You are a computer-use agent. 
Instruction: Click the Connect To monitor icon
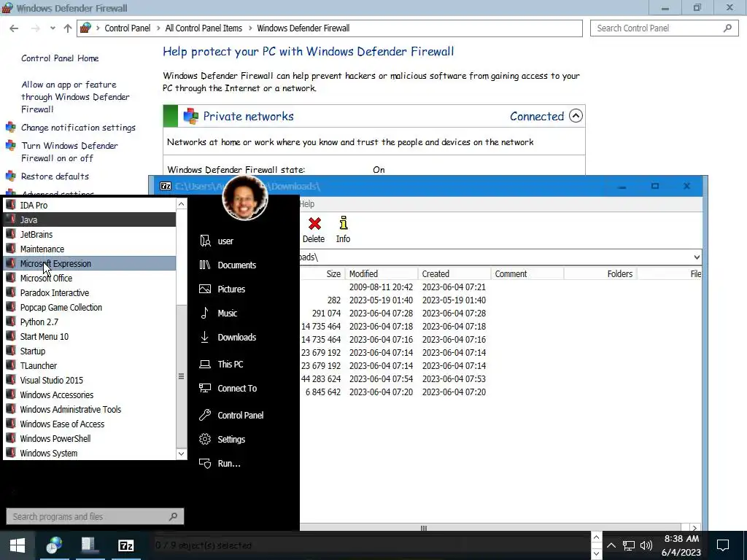[205, 388]
